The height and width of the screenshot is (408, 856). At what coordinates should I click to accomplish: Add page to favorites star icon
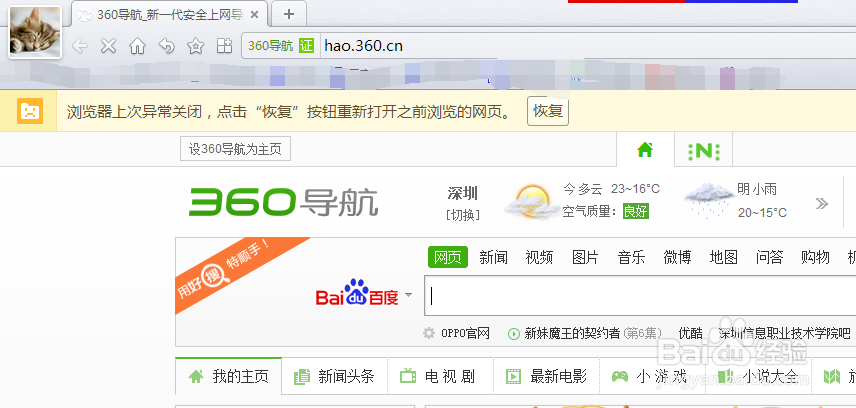195,46
